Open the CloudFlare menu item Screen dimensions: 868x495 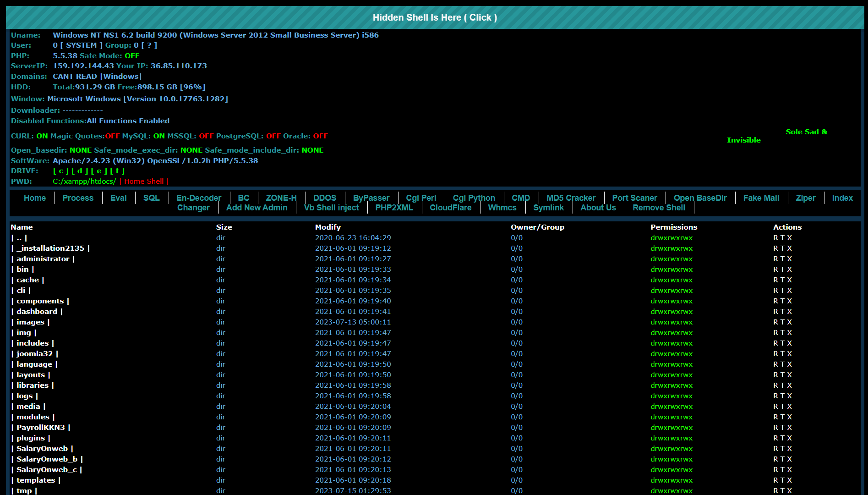451,208
